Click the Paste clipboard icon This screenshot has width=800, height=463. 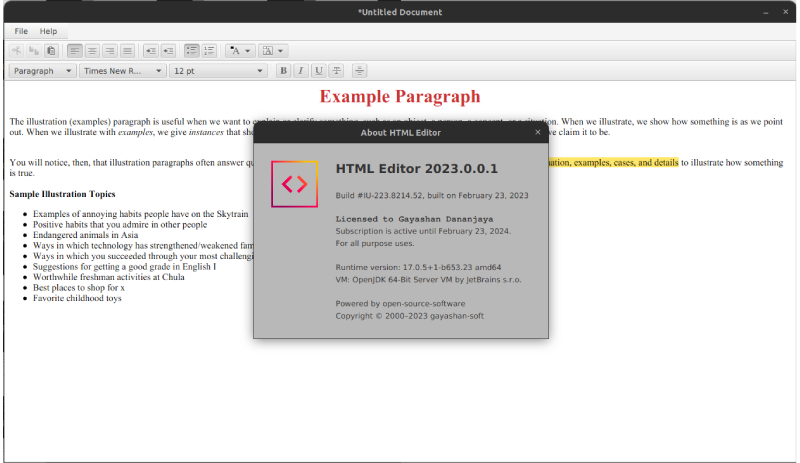[x=51, y=50]
